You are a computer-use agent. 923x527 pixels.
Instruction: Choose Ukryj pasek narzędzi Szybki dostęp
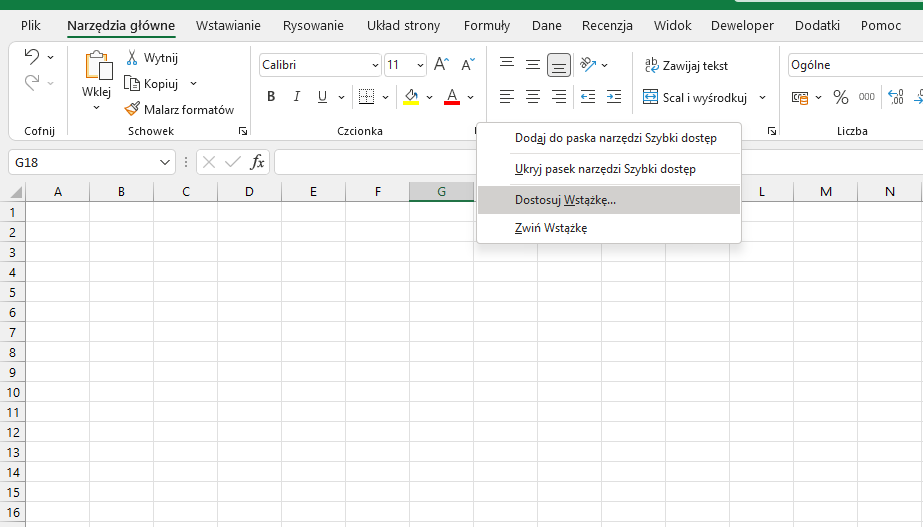609,169
